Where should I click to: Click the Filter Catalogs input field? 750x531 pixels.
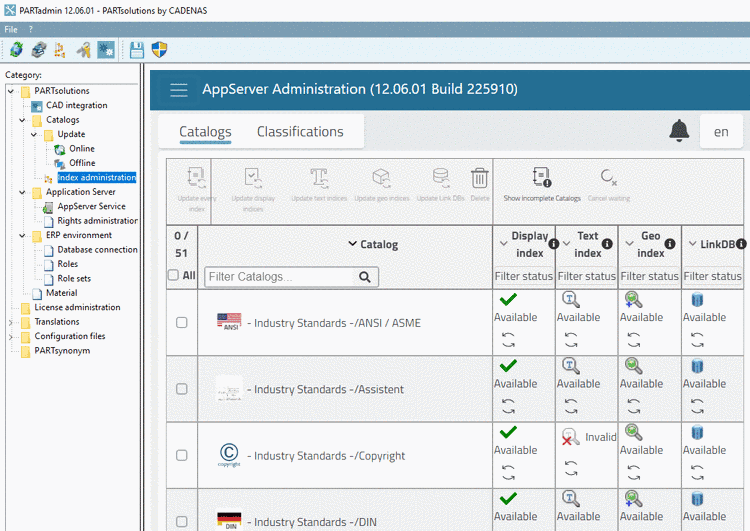[x=279, y=277]
